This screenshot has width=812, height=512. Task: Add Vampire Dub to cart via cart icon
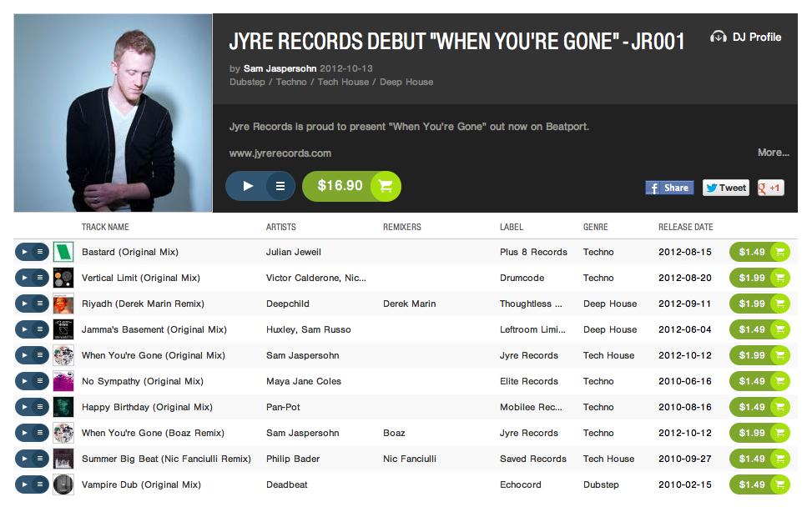780,485
